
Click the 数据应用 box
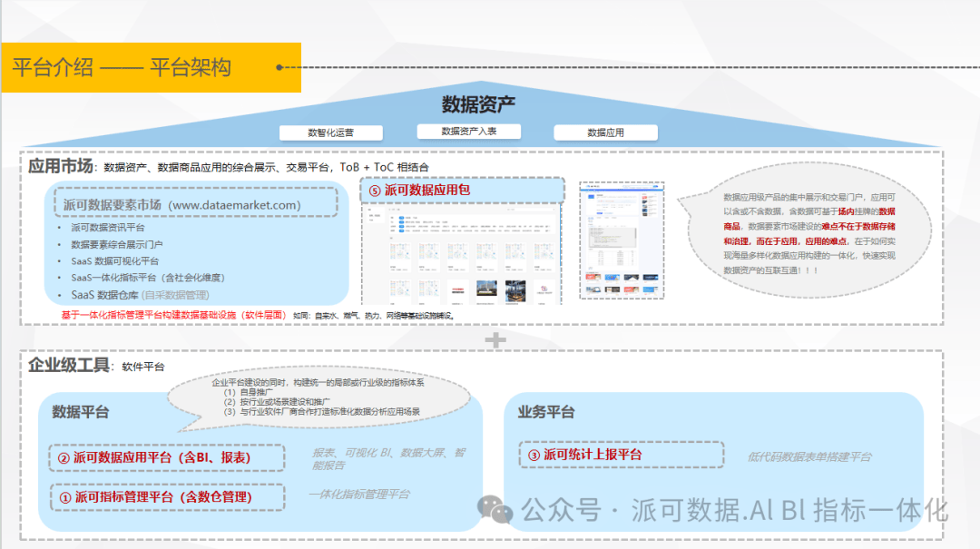(x=605, y=132)
